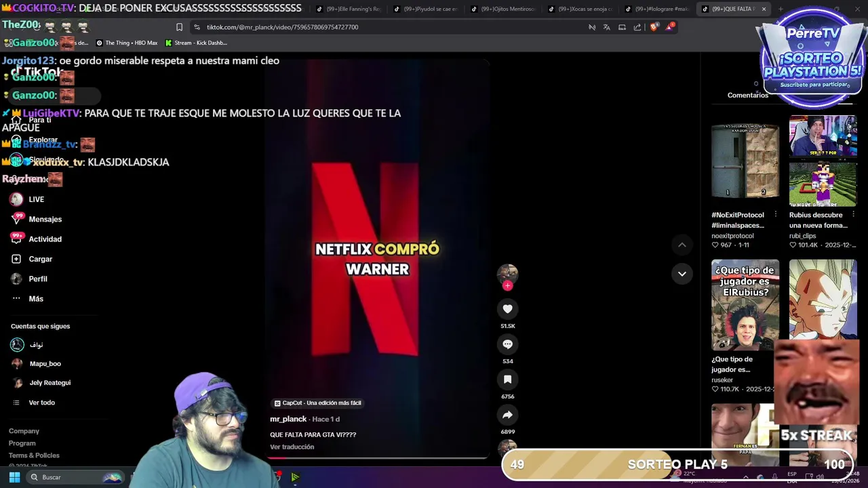Expand the Company footer section

24,431
